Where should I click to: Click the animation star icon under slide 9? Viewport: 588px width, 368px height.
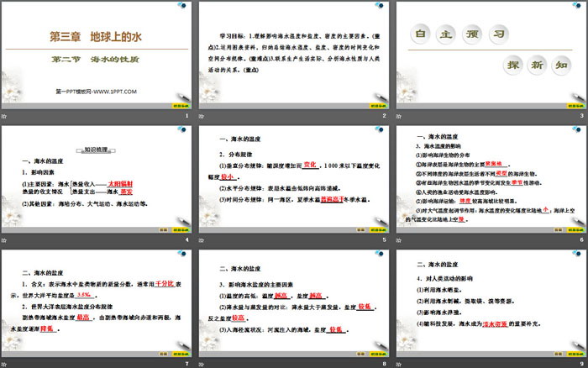click(x=399, y=364)
